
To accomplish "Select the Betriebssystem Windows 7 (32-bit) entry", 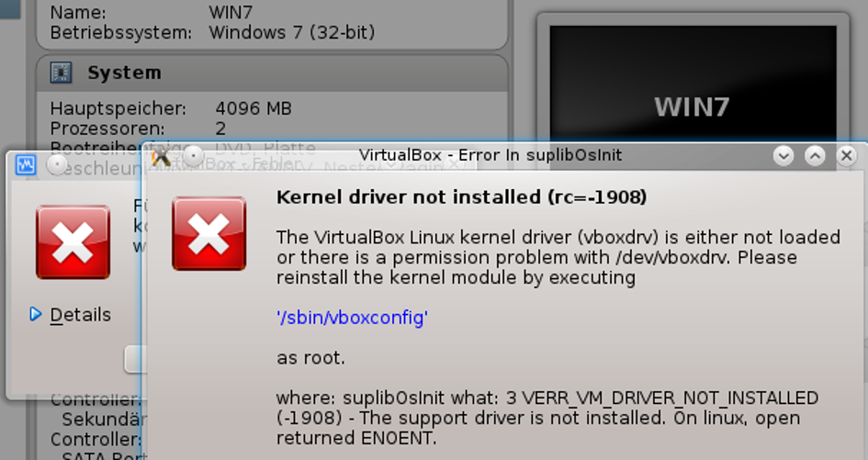I will [212, 32].
